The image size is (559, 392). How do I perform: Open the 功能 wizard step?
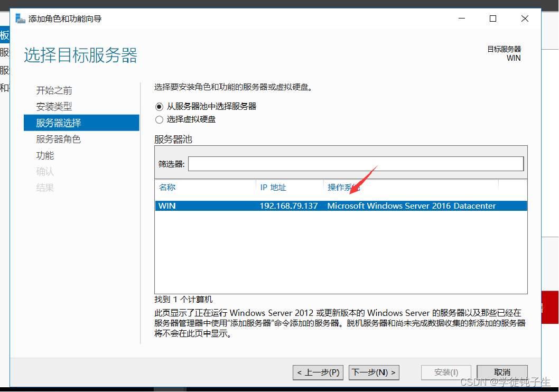click(45, 156)
